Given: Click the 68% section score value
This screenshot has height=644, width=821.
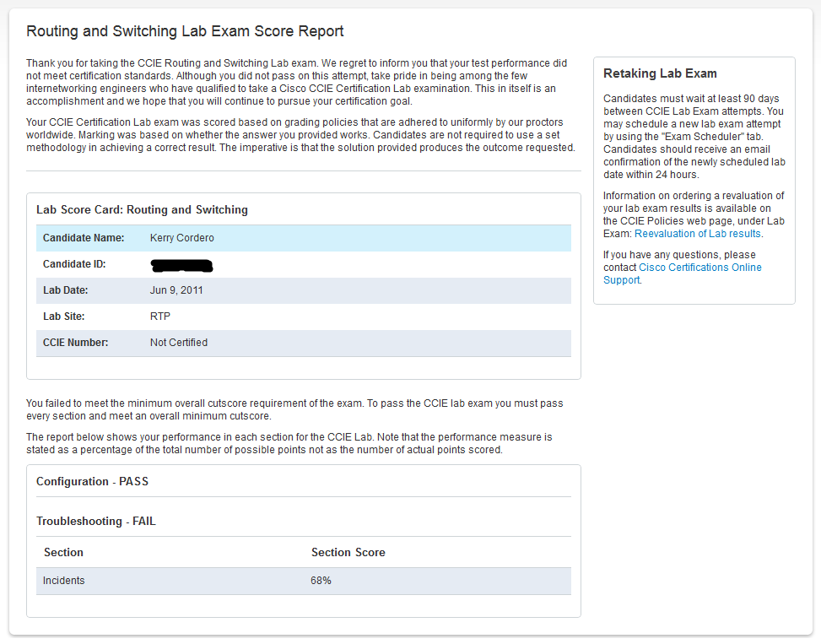Looking at the screenshot, I should [x=321, y=581].
